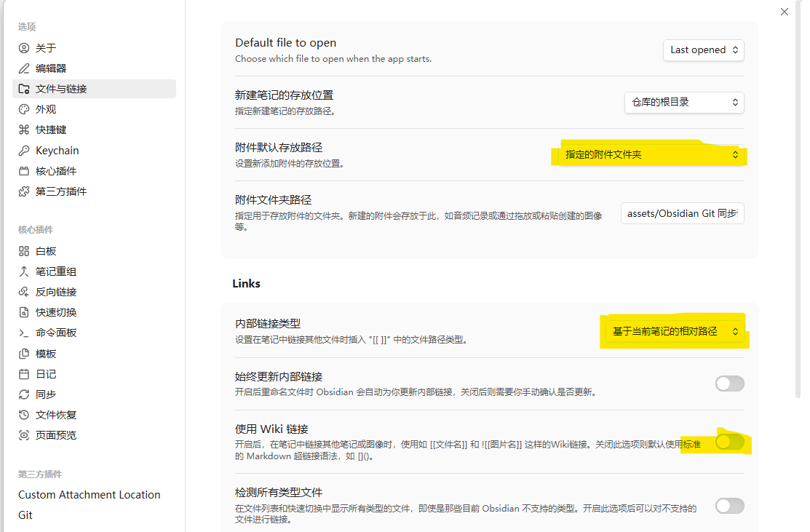Open the Default file to open dropdown
The height and width of the screenshot is (532, 810).
tap(703, 50)
